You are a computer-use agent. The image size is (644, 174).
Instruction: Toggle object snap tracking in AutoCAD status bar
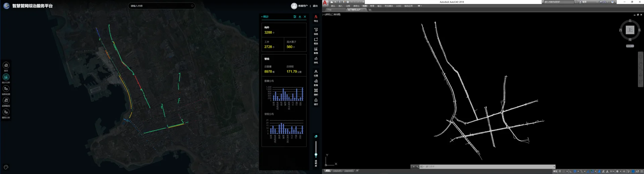588,171
